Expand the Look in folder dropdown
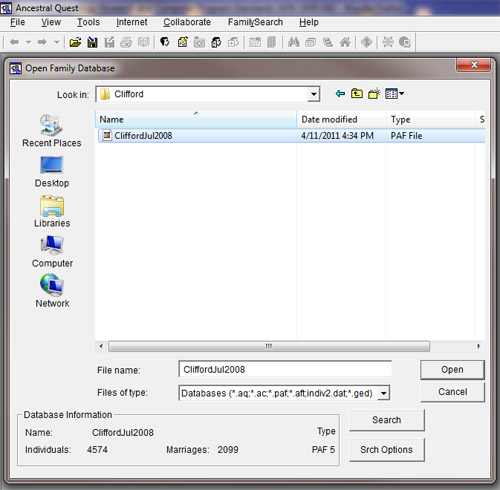This screenshot has height=490, width=500. click(313, 94)
